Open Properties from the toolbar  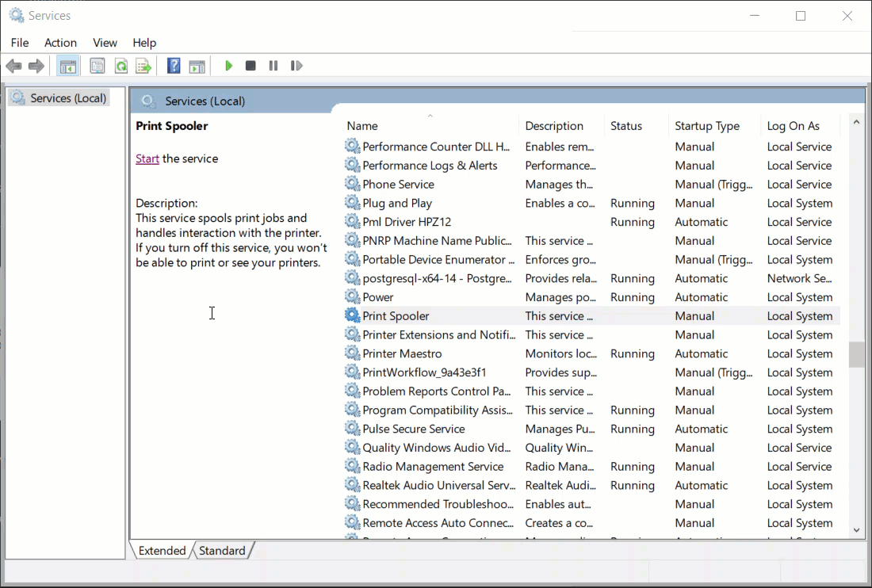coord(98,66)
